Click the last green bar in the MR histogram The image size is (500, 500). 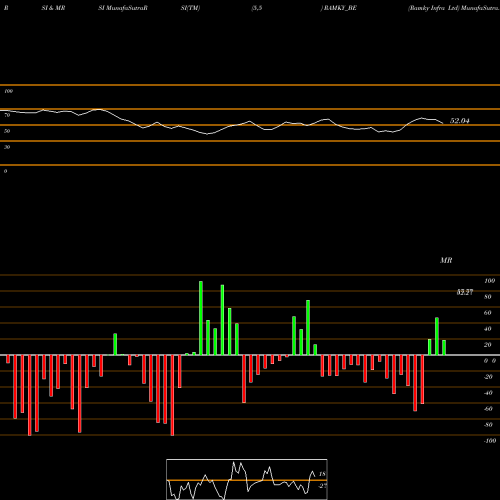coord(444,347)
